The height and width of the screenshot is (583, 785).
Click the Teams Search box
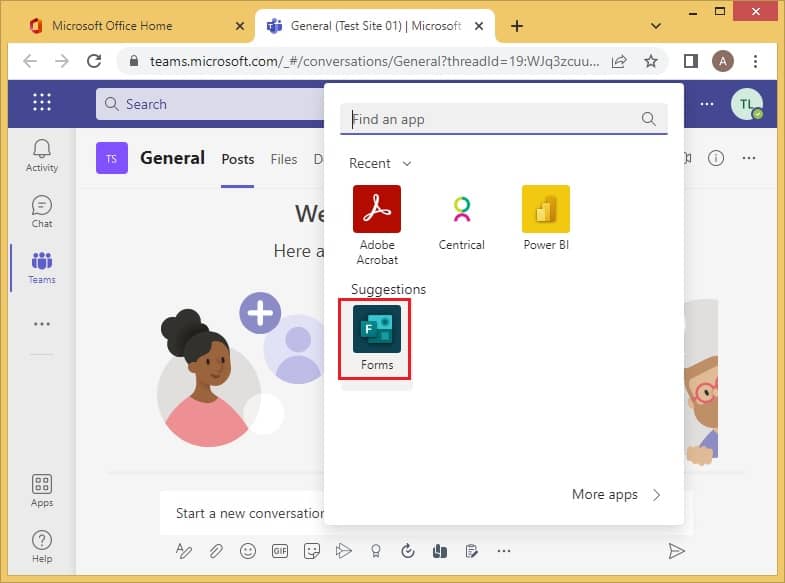pos(210,104)
